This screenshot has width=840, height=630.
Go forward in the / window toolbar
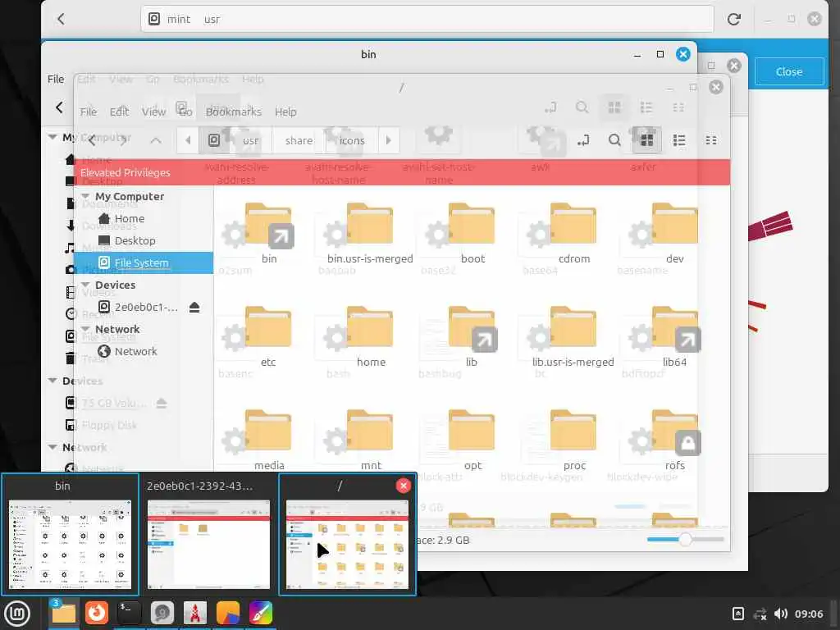(x=124, y=140)
